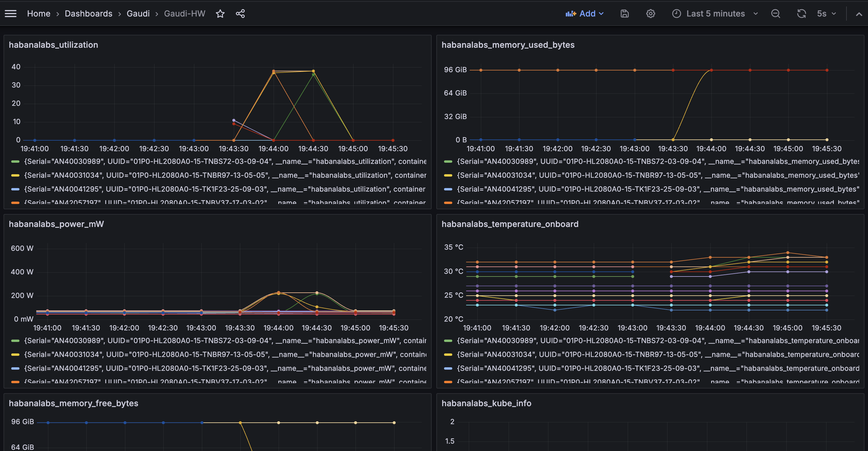The image size is (868, 451).
Task: Click green color swatch in utilization legend
Action: (x=15, y=162)
